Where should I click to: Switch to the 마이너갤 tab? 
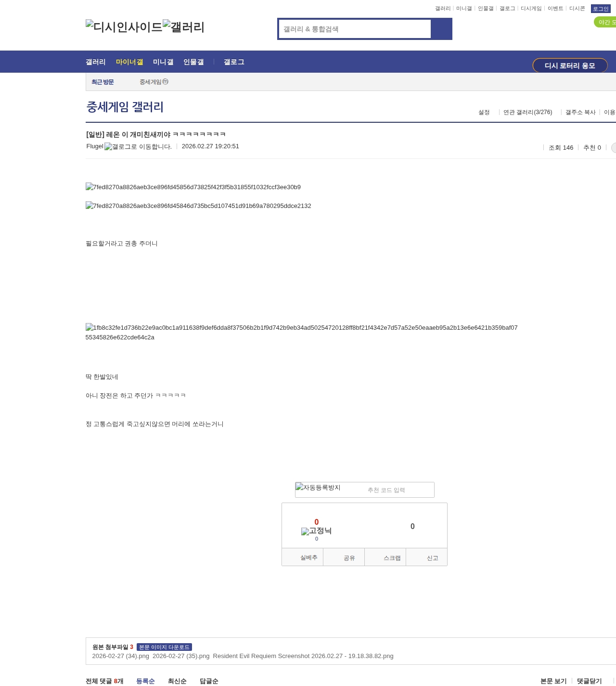[129, 62]
